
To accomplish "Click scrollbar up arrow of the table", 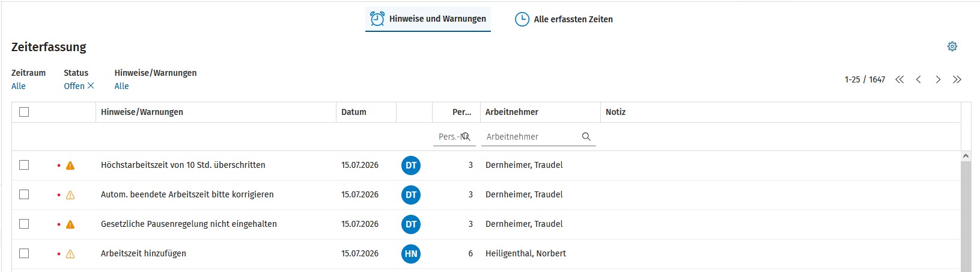I will point(966,156).
